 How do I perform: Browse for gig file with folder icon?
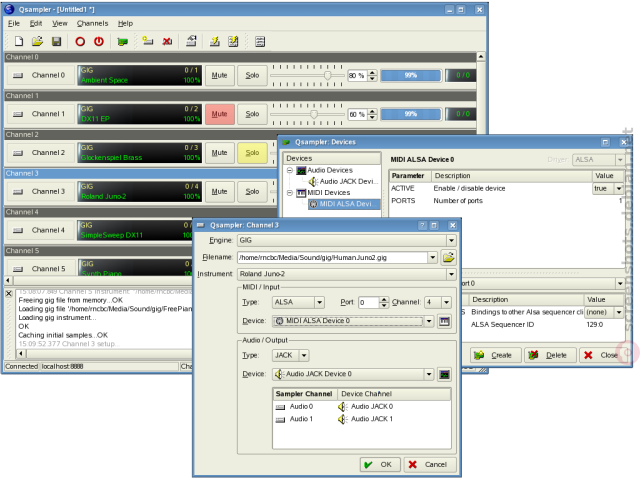point(448,258)
